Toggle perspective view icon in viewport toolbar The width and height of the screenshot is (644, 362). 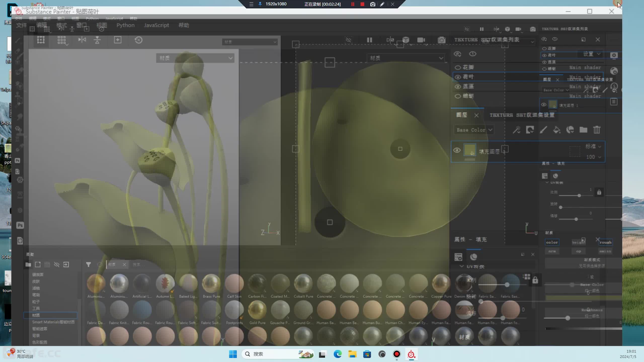coord(41,40)
